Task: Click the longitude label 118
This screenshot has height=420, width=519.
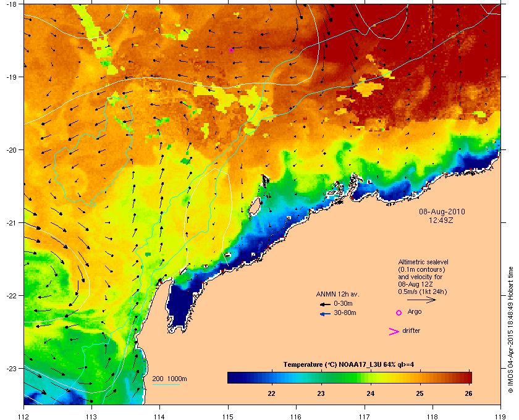Action: [x=432, y=417]
